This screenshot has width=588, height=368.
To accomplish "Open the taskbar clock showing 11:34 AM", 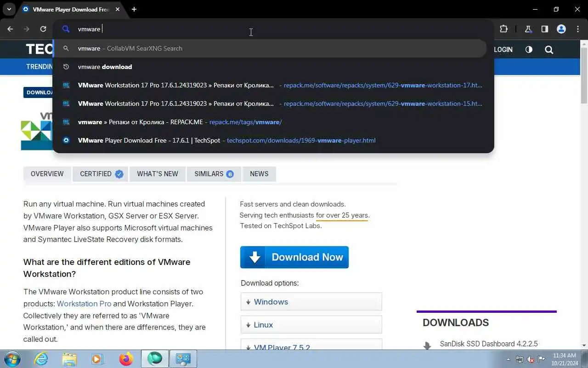I will click(565, 359).
